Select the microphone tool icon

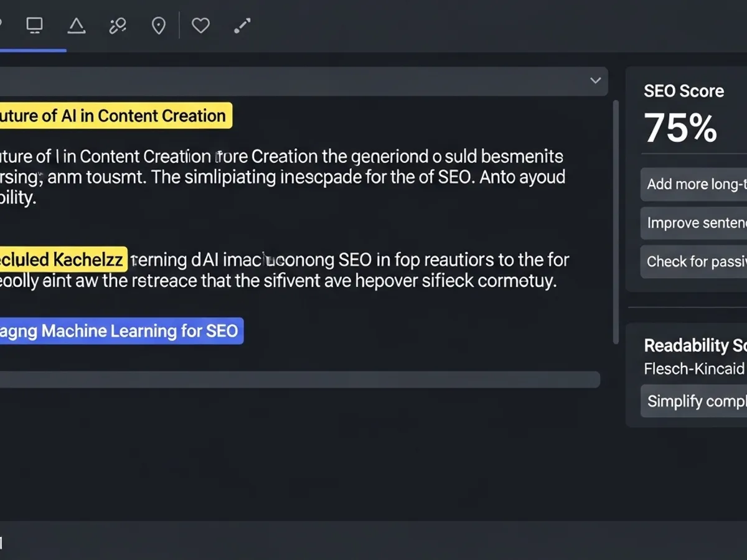117,26
